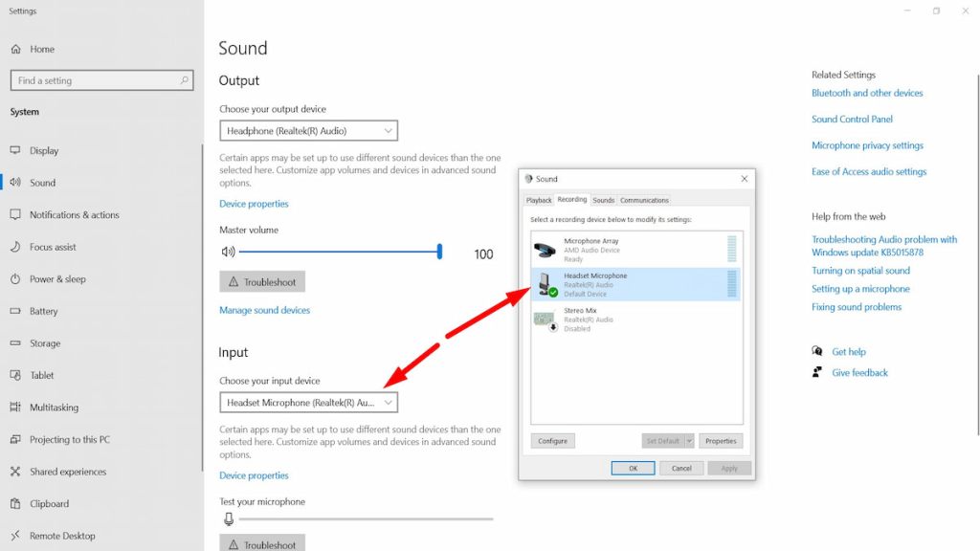Viewport: 980px width, 551px height.
Task: Open input Device properties link
Action: click(x=254, y=475)
